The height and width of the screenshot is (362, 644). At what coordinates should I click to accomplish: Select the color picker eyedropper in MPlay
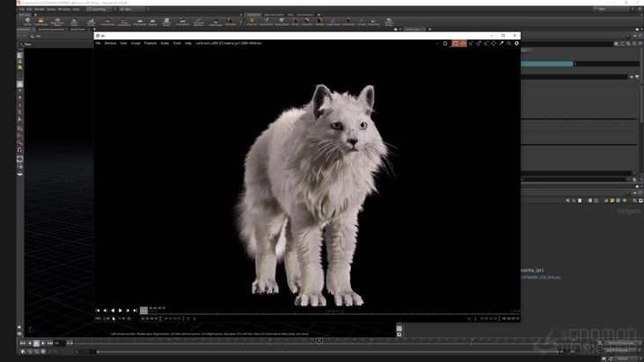click(x=501, y=43)
